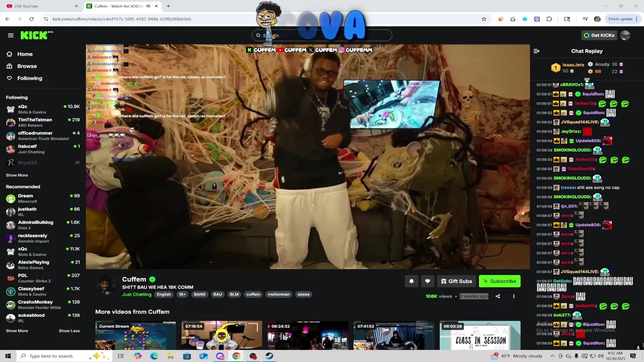Click the Windows taskbar search box

64,356
